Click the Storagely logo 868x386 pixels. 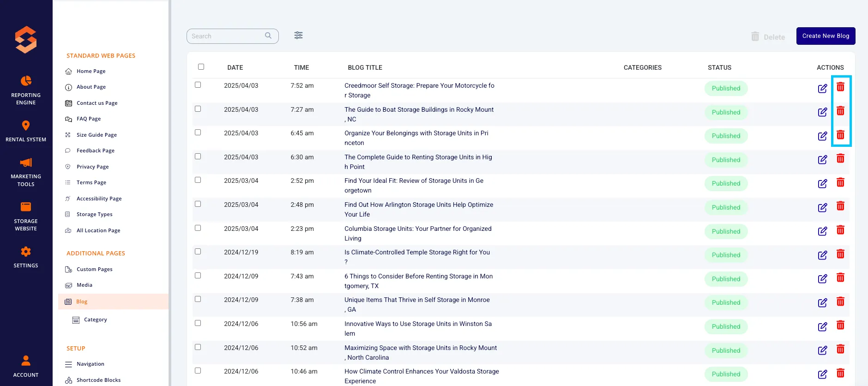pyautogui.click(x=26, y=40)
